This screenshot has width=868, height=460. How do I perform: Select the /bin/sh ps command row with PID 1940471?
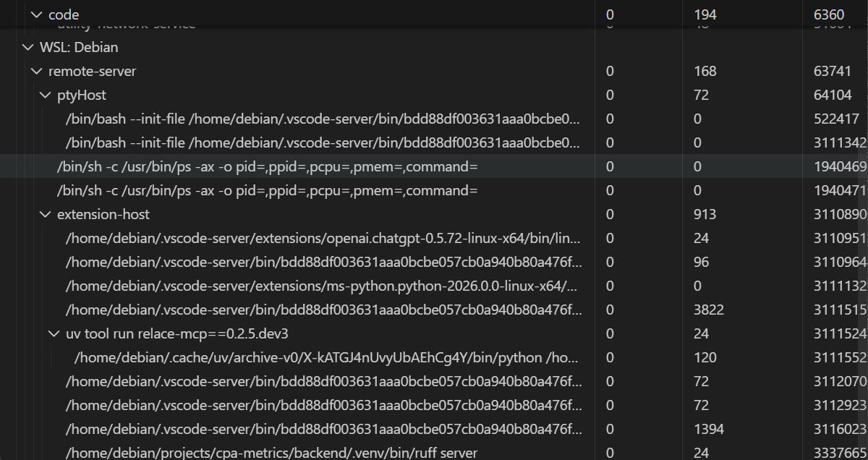tap(434, 190)
